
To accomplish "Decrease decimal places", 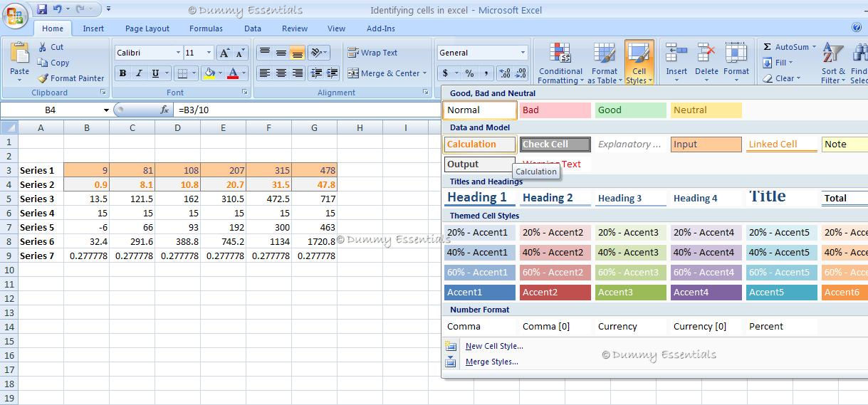I will coord(521,73).
